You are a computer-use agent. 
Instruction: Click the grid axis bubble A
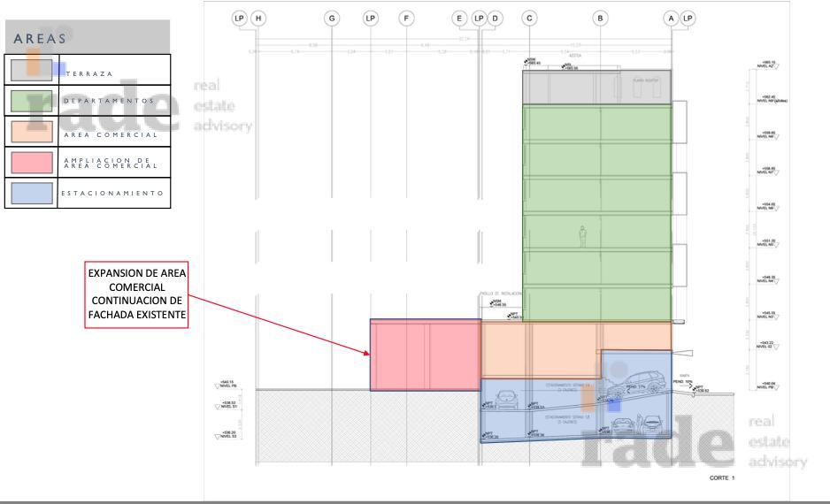(671, 19)
